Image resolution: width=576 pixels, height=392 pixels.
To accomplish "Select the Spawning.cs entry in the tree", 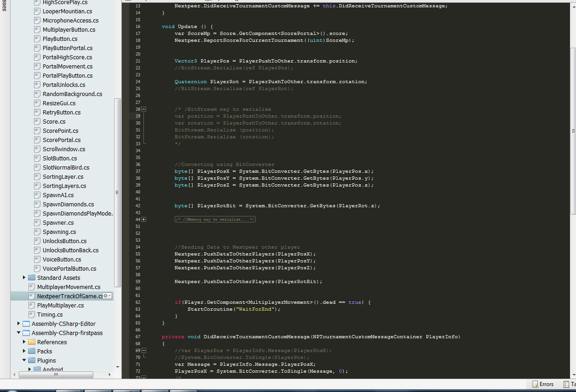I will [59, 232].
